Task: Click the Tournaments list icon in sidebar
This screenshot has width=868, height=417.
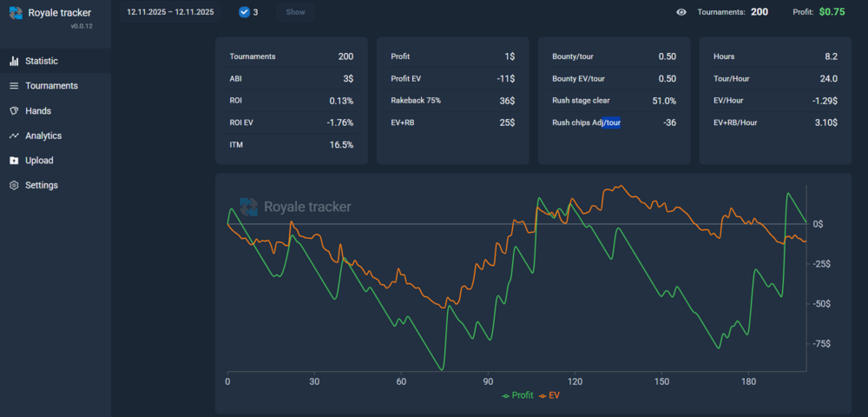Action: tap(14, 86)
